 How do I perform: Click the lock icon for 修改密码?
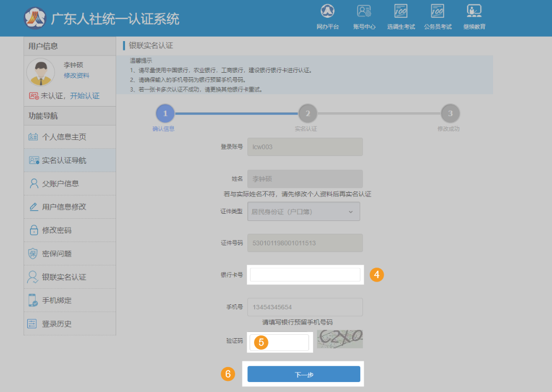click(34, 230)
